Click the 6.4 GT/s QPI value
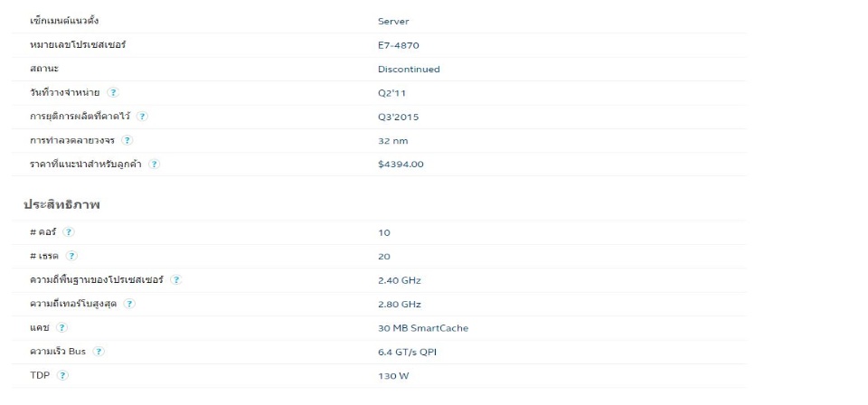Screen dimensions: 868x405 408,352
